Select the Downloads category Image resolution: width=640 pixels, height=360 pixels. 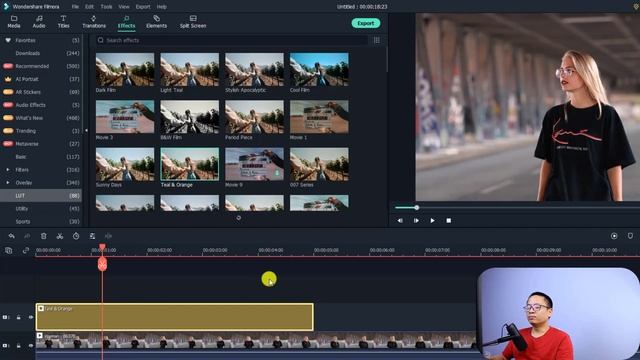tap(41, 53)
